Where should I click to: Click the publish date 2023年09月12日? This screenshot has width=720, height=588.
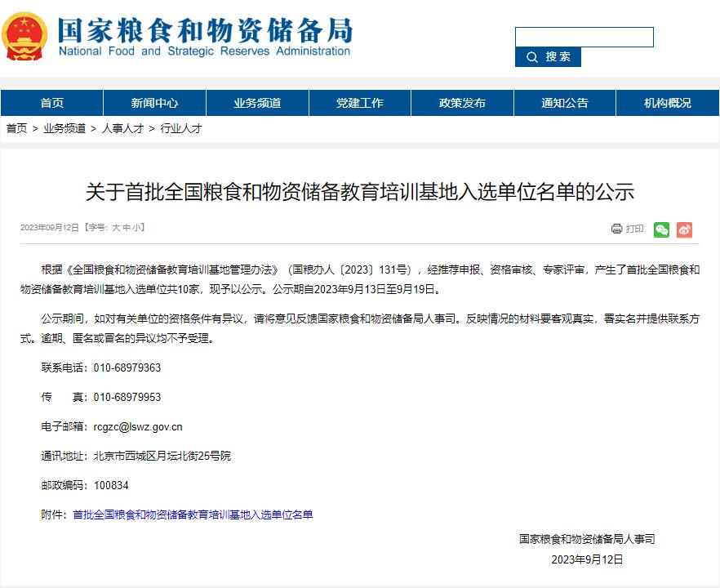[50, 228]
